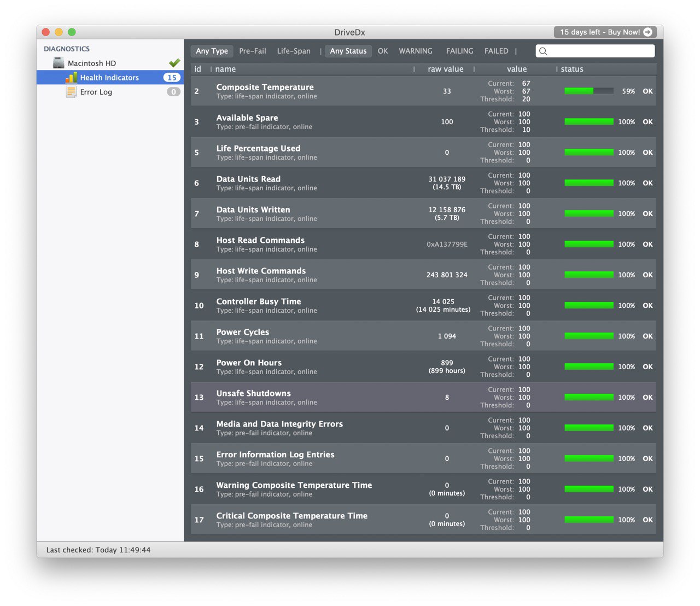Filter by Life-Span indicator type
This screenshot has width=700, height=606.
point(294,51)
